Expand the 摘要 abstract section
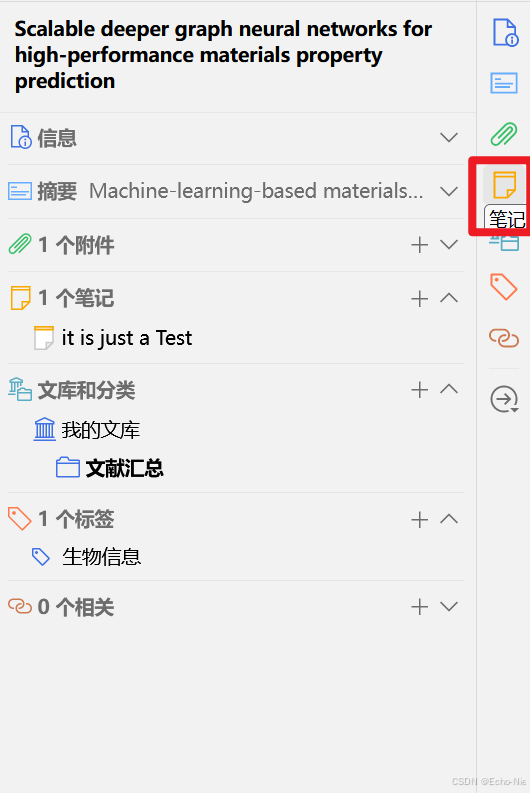 (449, 191)
